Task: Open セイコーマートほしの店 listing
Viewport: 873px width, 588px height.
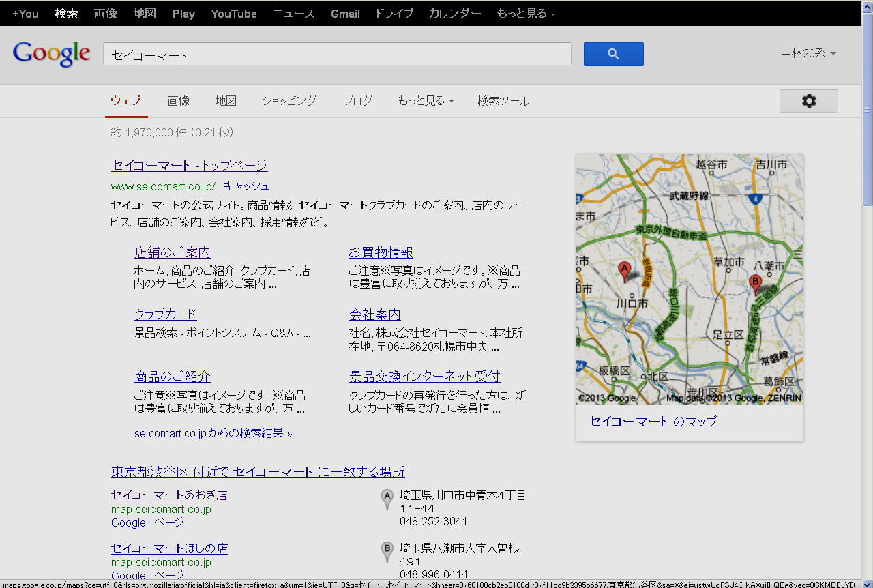Action: point(169,548)
